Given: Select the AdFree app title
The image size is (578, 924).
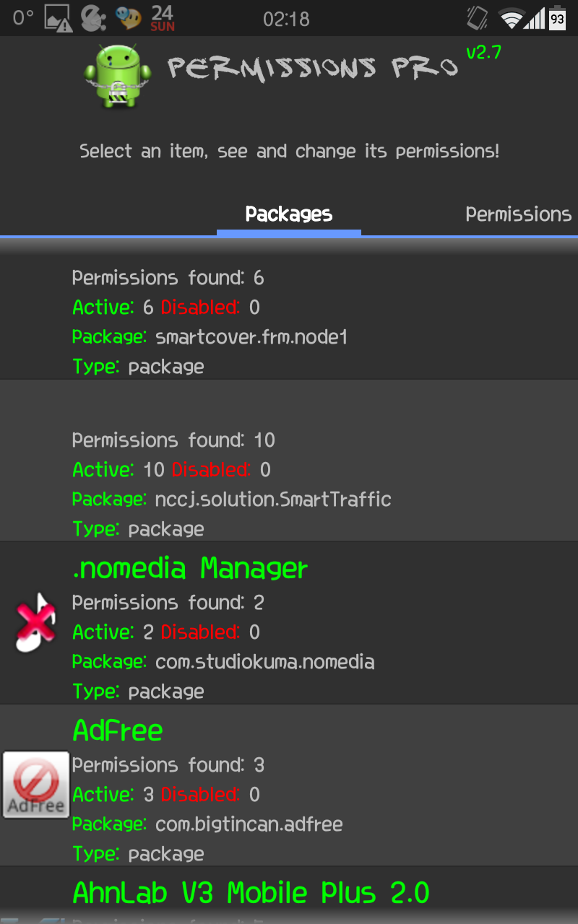Looking at the screenshot, I should tap(118, 731).
